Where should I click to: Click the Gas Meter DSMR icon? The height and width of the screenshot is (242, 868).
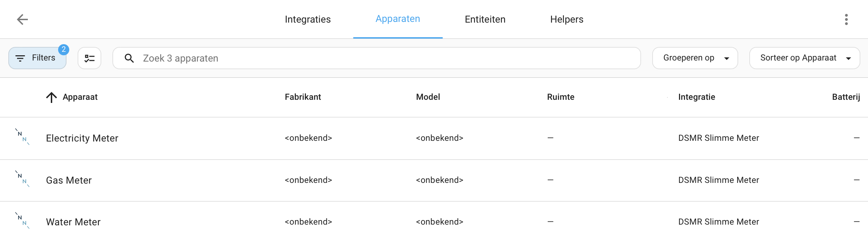pyautogui.click(x=22, y=179)
